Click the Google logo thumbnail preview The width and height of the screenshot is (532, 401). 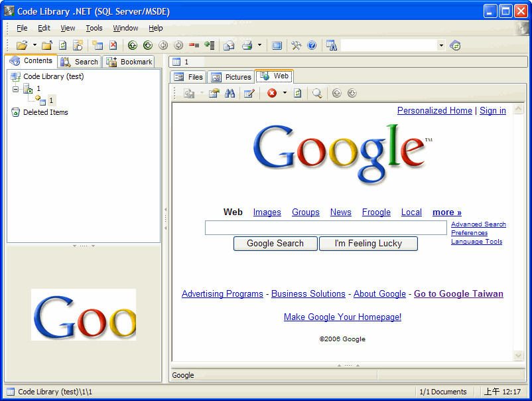pyautogui.click(x=84, y=315)
